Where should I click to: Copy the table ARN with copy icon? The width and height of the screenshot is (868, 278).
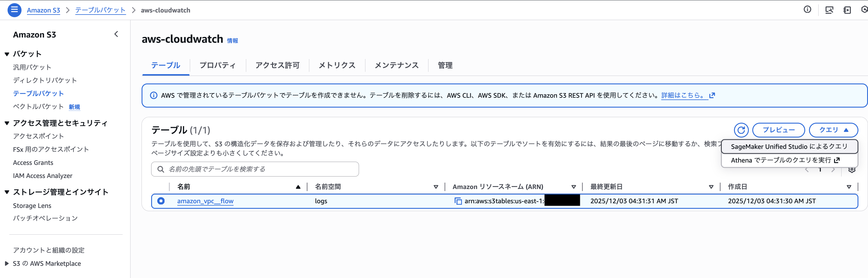click(x=458, y=201)
